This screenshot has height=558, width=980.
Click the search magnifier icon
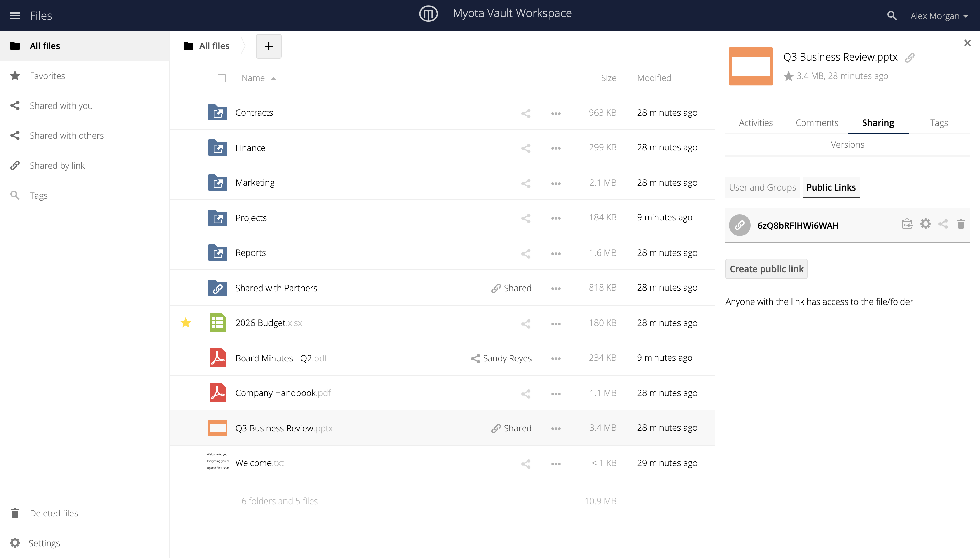click(x=892, y=16)
